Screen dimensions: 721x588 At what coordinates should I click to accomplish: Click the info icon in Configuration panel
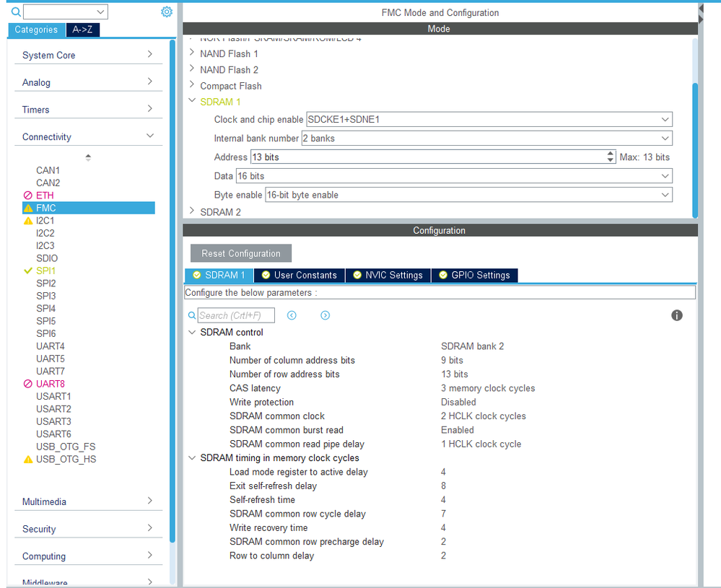(676, 315)
